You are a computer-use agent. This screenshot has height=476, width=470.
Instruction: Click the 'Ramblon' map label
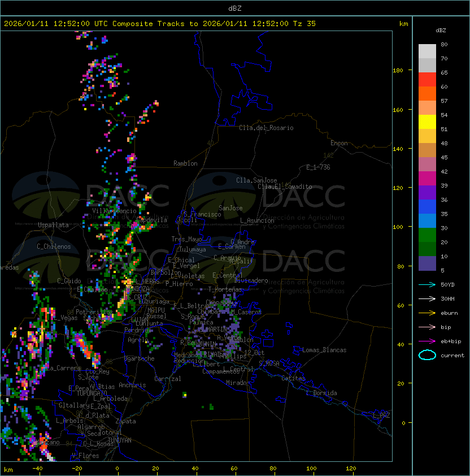pos(185,163)
